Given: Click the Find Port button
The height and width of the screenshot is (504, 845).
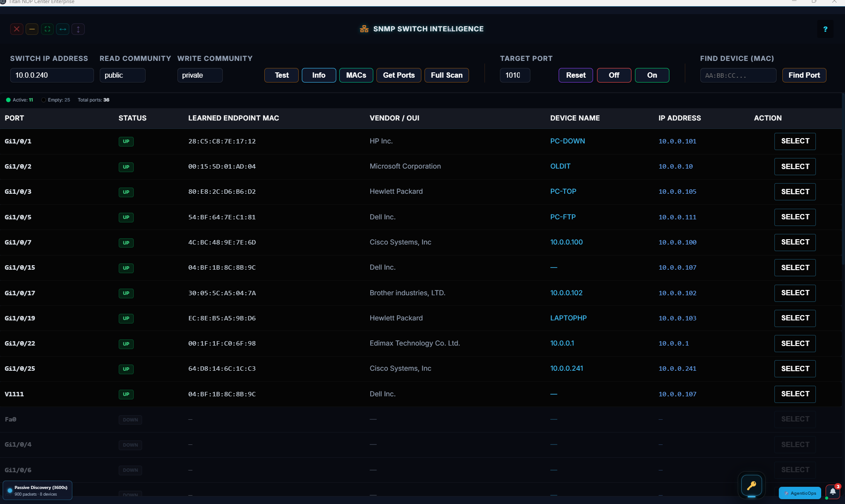Looking at the screenshot, I should pos(804,75).
